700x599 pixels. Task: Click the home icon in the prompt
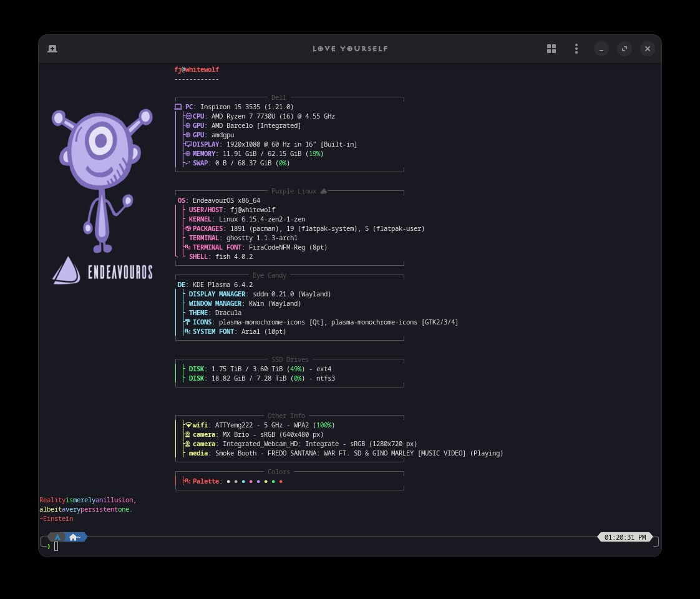click(x=73, y=537)
